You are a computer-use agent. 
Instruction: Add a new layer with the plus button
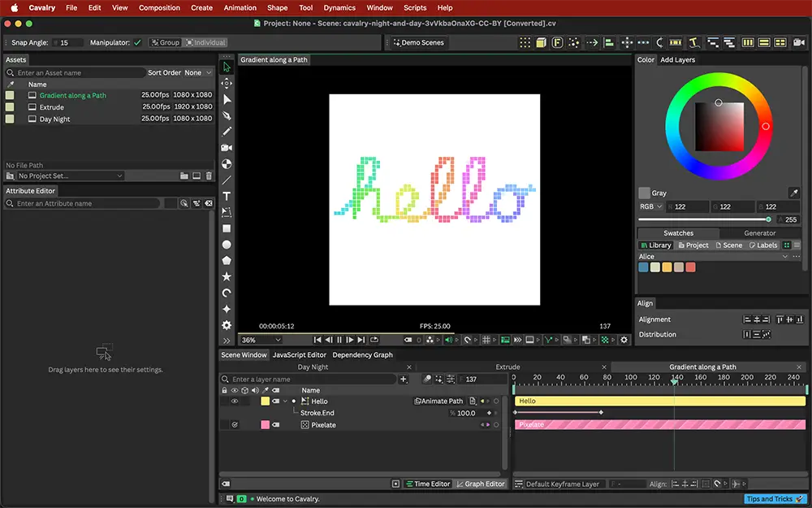pyautogui.click(x=404, y=380)
